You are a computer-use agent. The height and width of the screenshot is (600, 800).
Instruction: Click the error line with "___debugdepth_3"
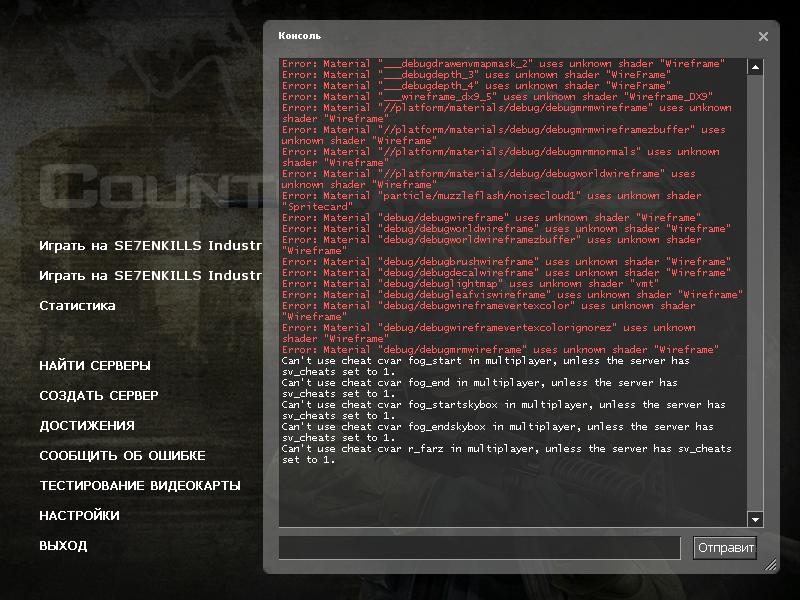[x=476, y=74]
